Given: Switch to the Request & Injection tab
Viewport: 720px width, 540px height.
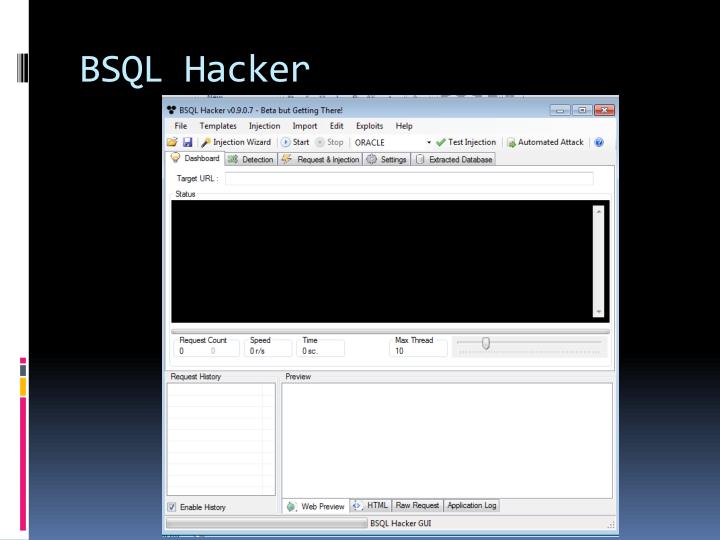Looking at the screenshot, I should point(321,159).
